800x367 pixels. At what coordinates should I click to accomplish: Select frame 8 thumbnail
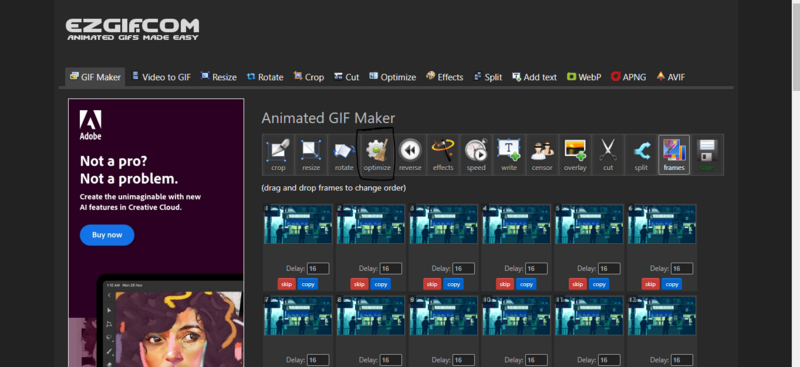(371, 316)
